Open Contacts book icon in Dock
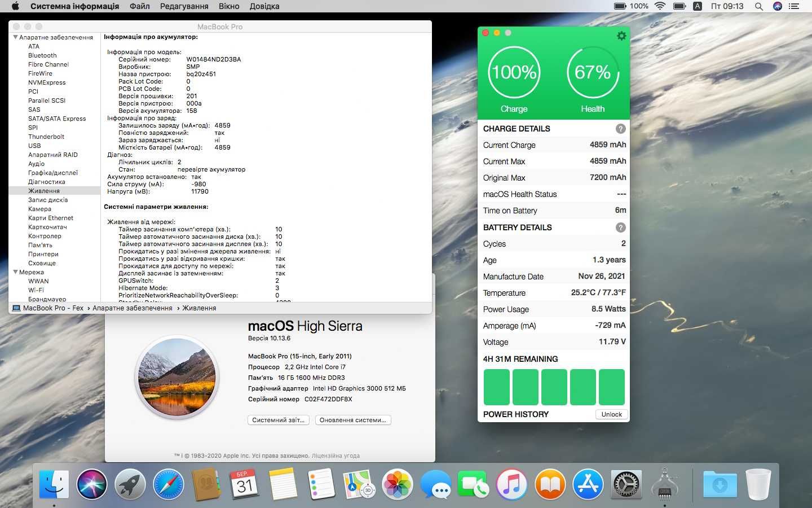Screen dimensions: 812x508 206,484
